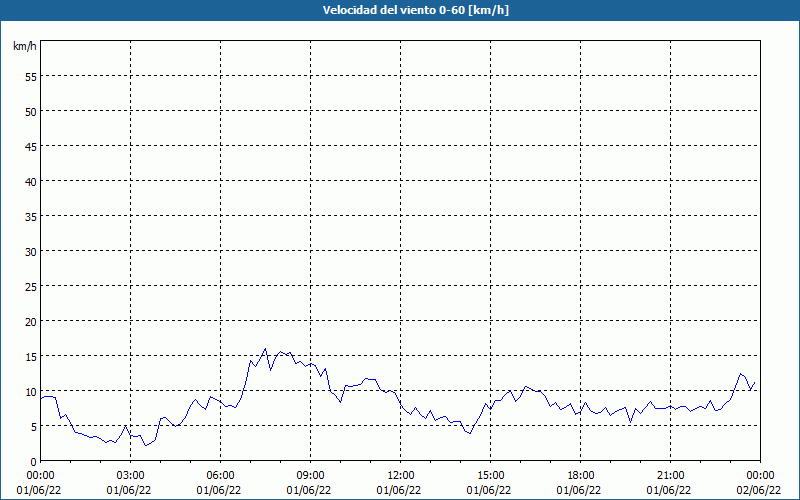The height and width of the screenshot is (500, 800).
Task: Click the 21:00 time axis label
Action: click(670, 476)
